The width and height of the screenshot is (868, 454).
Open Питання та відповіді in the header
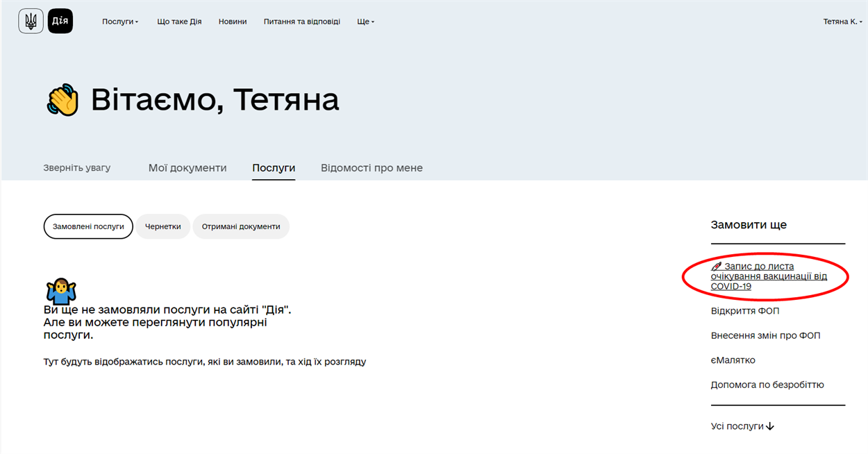tap(301, 22)
